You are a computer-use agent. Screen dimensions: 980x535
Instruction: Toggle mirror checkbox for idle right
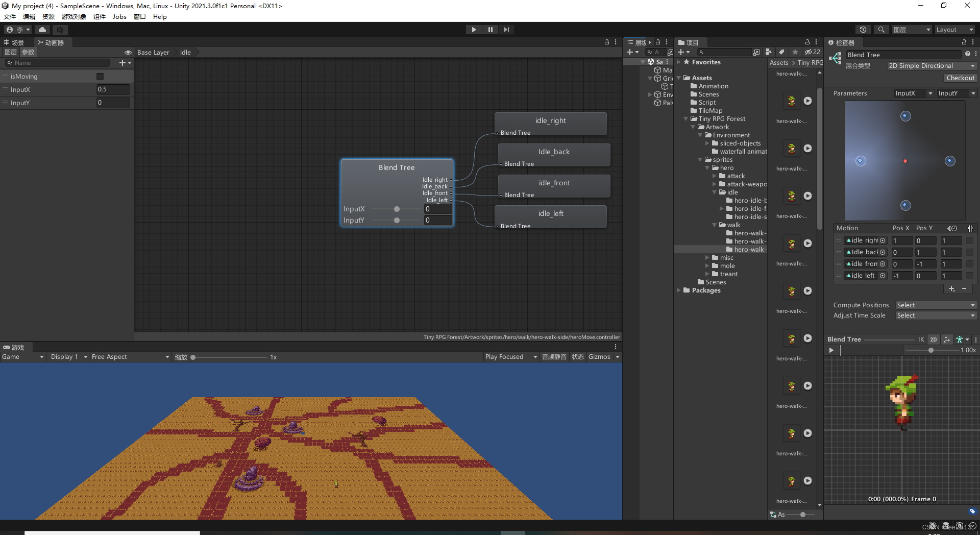(x=970, y=240)
